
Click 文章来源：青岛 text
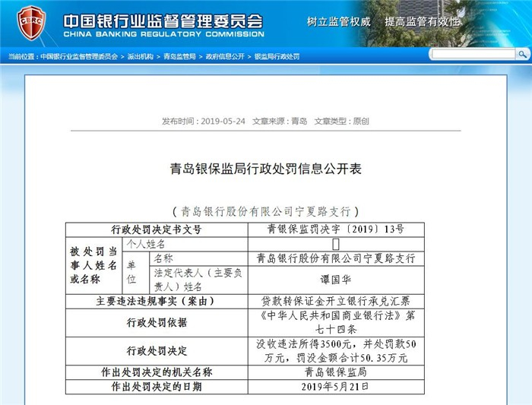point(280,121)
